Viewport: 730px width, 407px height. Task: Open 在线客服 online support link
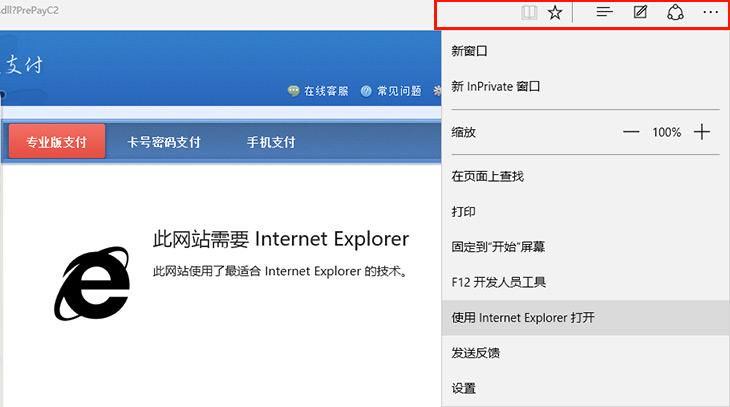(318, 91)
